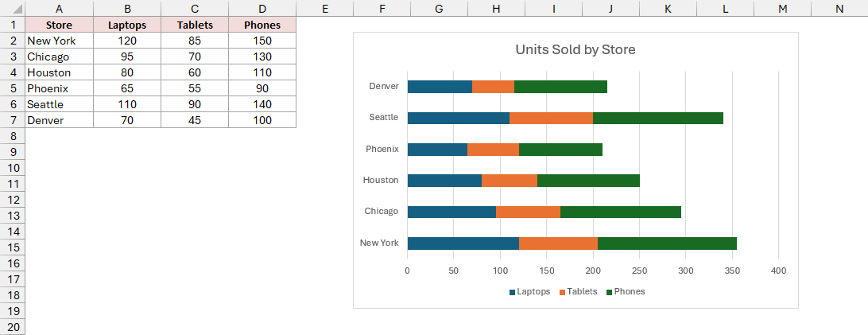The width and height of the screenshot is (868, 335).
Task: Click the Phoenix cell in column A
Action: click(x=60, y=88)
